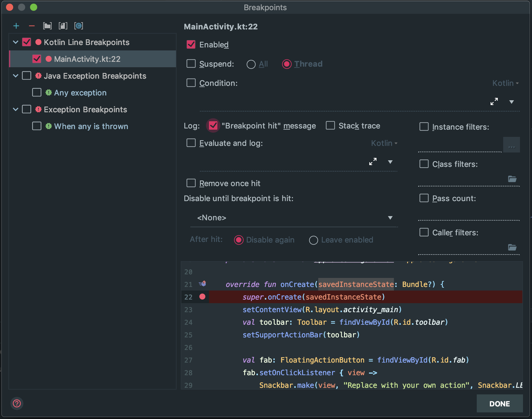Click the breakpoint dot on line 22
The image size is (532, 419).
(203, 297)
